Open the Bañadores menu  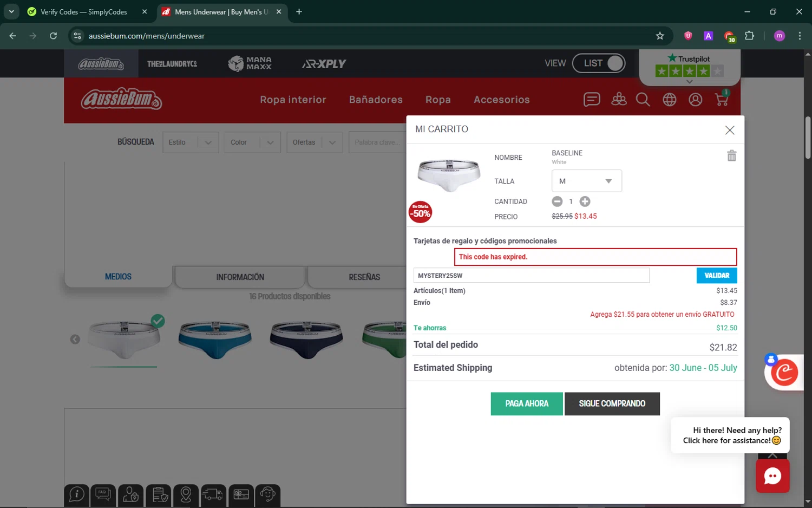pyautogui.click(x=376, y=100)
